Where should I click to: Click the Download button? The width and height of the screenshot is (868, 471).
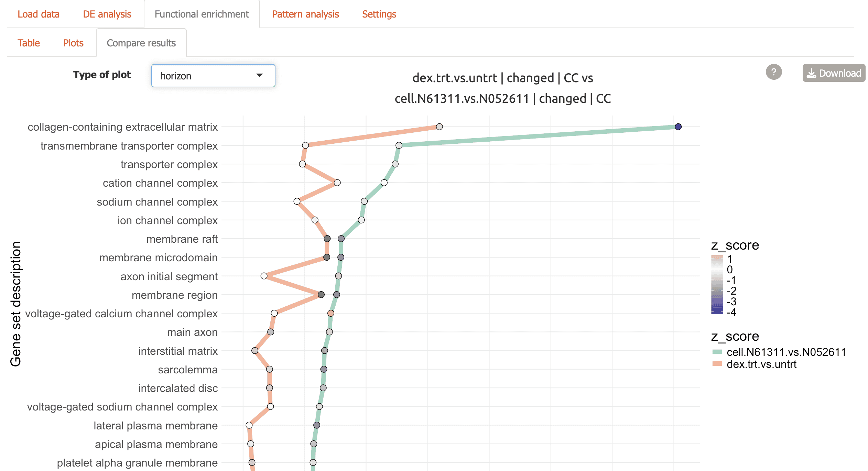coord(834,73)
